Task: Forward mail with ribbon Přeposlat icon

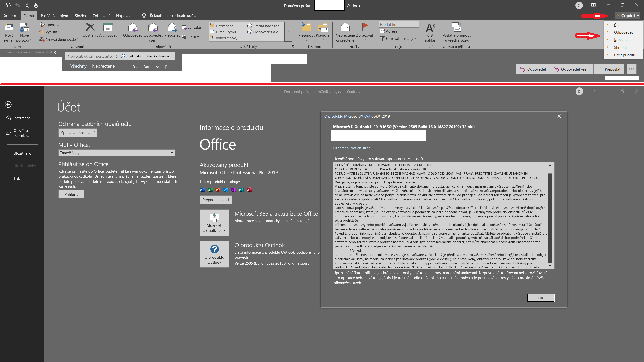Action: (x=172, y=28)
